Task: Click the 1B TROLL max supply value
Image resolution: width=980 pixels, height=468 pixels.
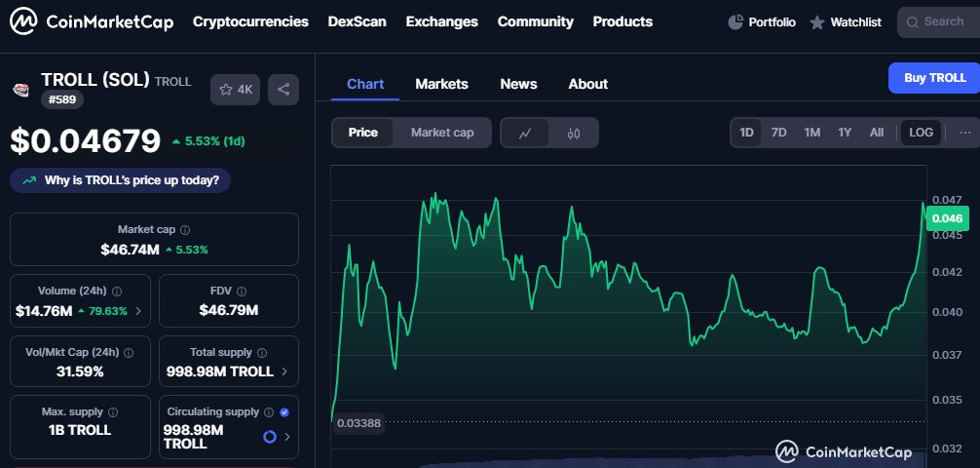Action: click(x=80, y=430)
